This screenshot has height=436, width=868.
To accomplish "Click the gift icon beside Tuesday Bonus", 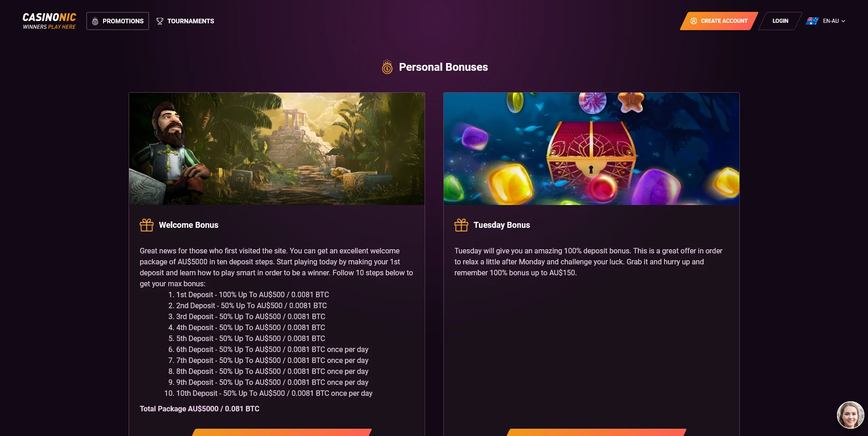I will click(x=461, y=225).
